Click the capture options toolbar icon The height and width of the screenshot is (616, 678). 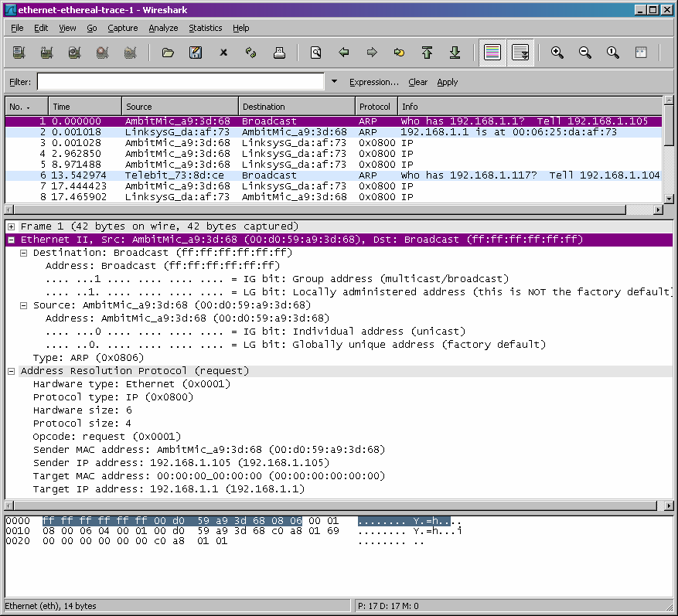[x=46, y=53]
